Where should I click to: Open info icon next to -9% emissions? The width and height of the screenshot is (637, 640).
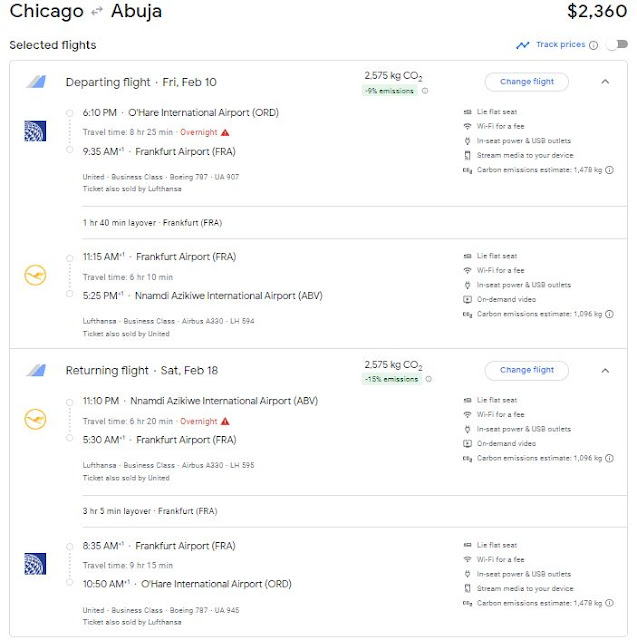[x=425, y=91]
